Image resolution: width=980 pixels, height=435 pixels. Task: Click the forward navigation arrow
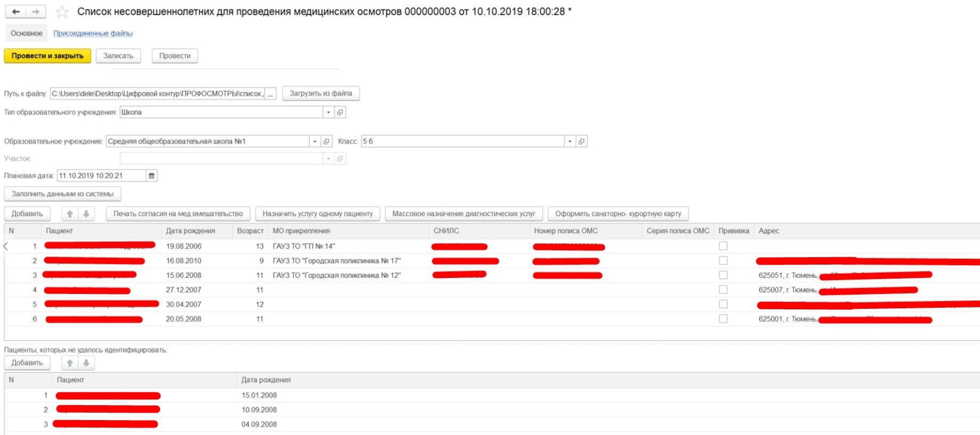coord(36,12)
